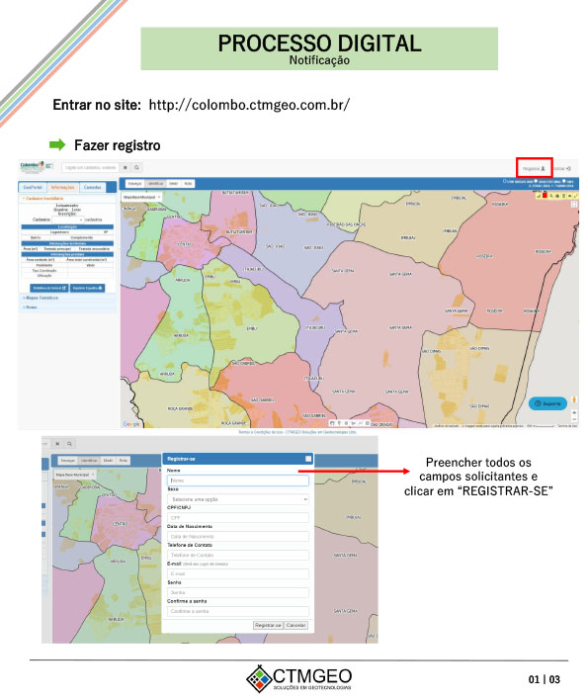Image resolution: width=588 pixels, height=700 pixels.
Task: Select the Rota map mode
Action: pos(189,184)
